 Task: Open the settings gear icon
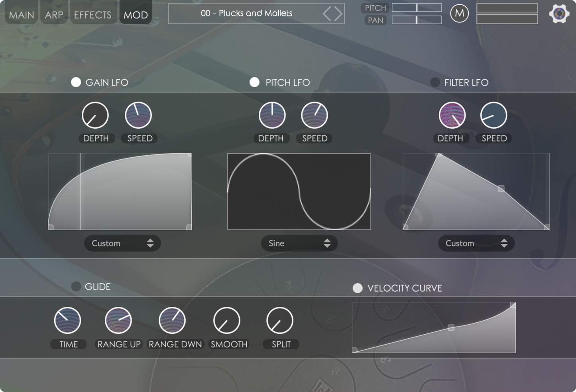[x=559, y=14]
